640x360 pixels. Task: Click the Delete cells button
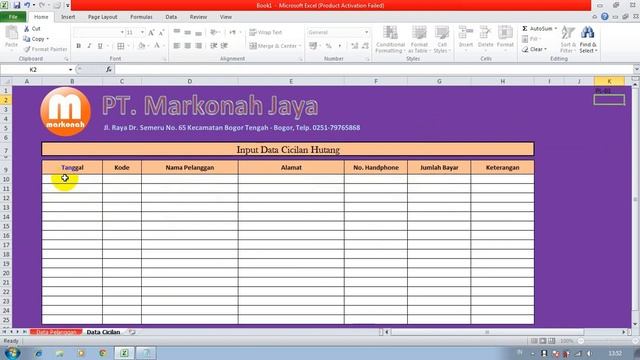click(485, 39)
